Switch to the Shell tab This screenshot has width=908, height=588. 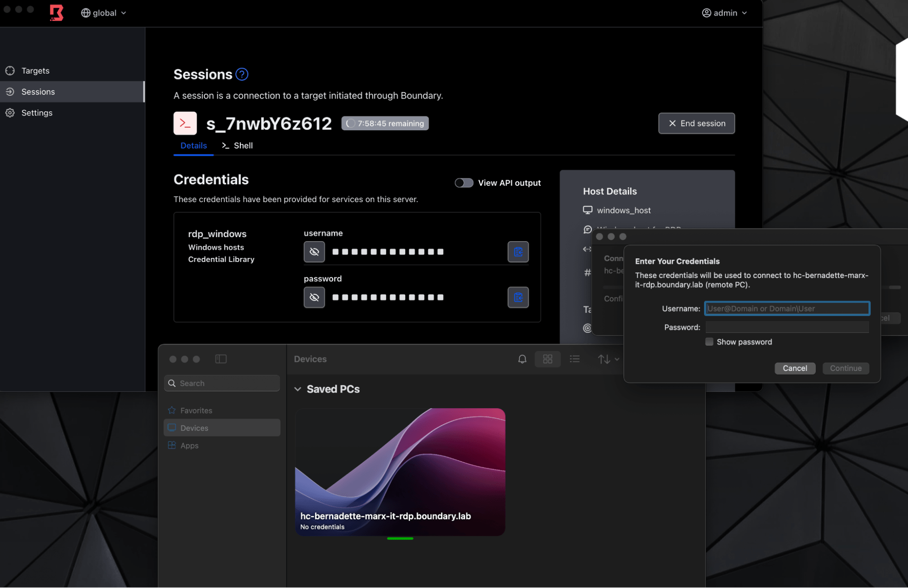(238, 146)
